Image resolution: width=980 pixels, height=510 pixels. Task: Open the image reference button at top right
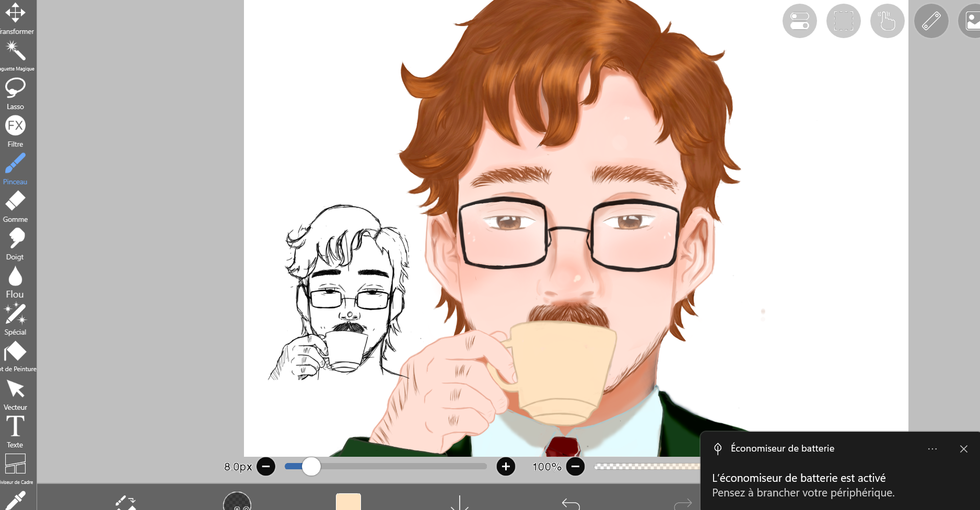tap(970, 21)
